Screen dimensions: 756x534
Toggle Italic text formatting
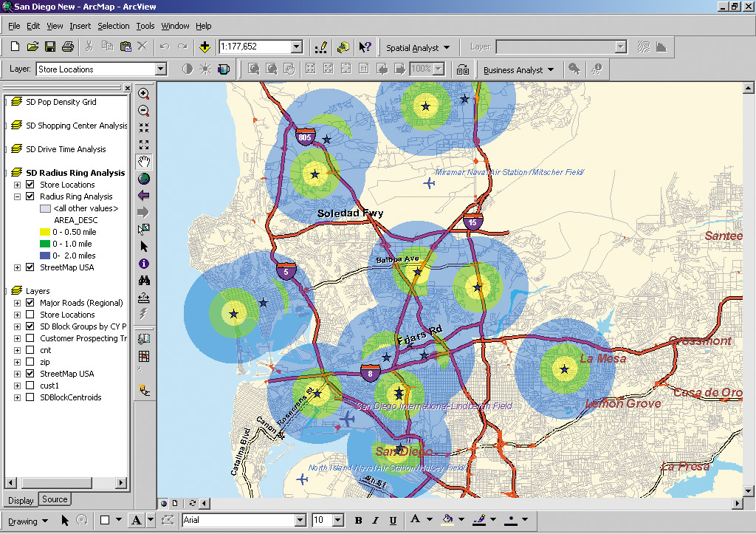tap(375, 520)
